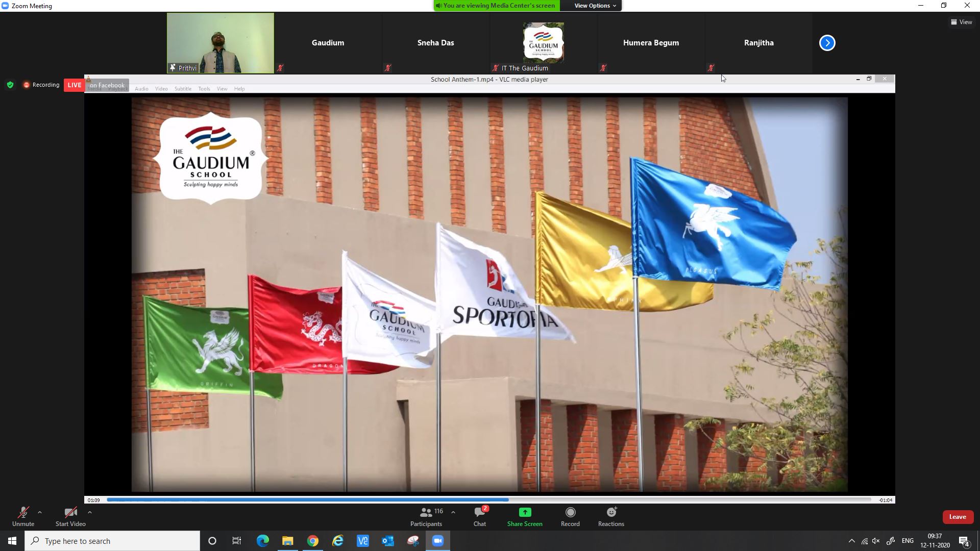Image resolution: width=980 pixels, height=551 pixels.
Task: Open the VLC Tools menu
Action: [x=204, y=89]
